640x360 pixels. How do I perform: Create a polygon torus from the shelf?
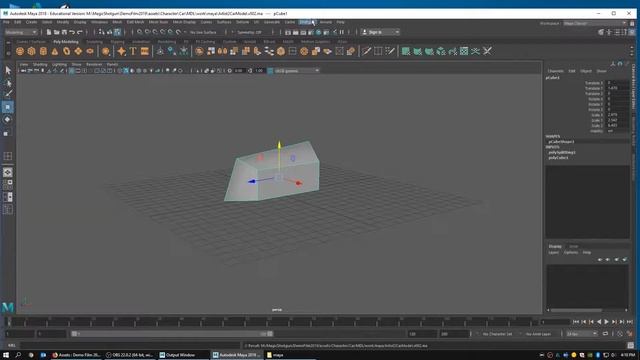(x=66, y=51)
